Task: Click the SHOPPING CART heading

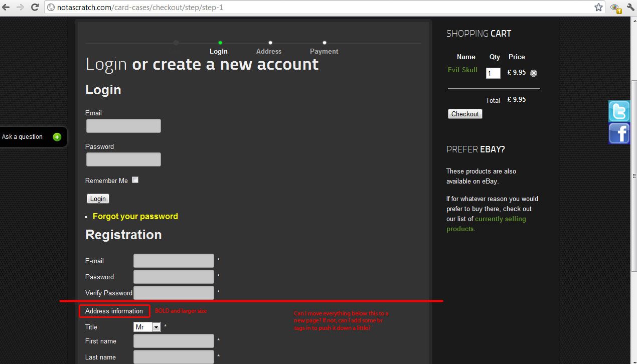Action: click(479, 34)
